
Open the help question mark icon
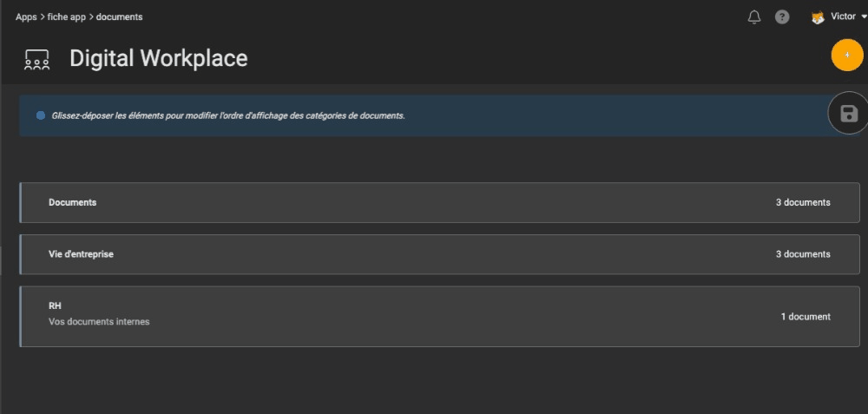(x=782, y=17)
